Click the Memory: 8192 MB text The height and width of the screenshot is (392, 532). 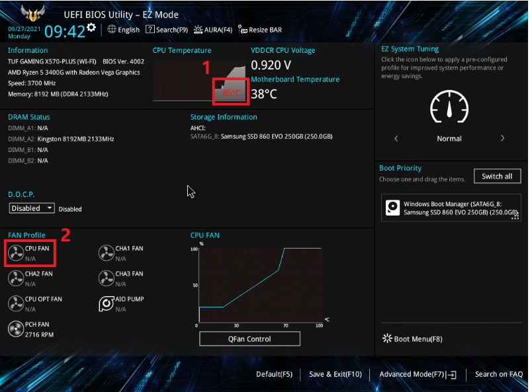tap(58, 95)
